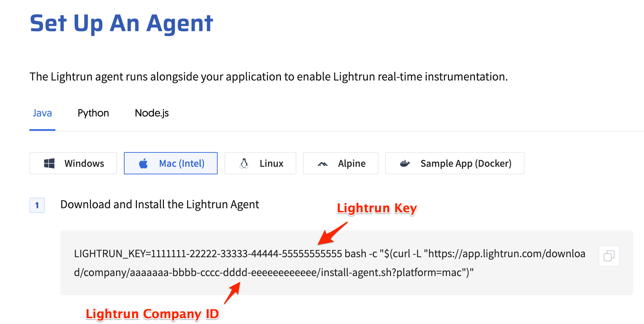This screenshot has width=644, height=324.
Task: Select the Linux penguin icon
Action: 244,163
